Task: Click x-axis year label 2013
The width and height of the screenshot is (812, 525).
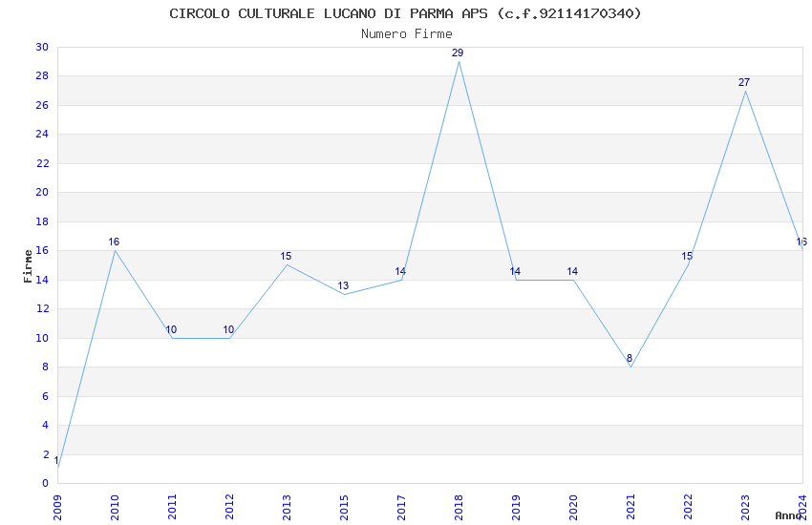Action: coord(287,507)
